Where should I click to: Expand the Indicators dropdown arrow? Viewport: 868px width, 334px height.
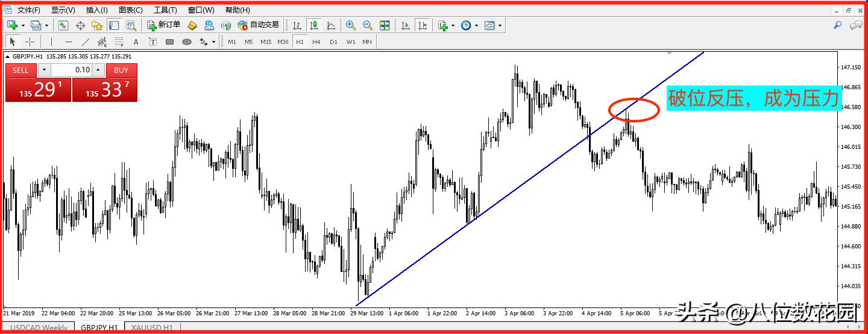click(453, 25)
